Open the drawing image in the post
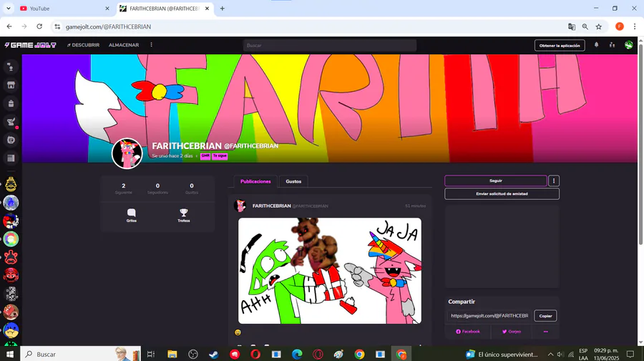644x361 pixels. [x=330, y=271]
